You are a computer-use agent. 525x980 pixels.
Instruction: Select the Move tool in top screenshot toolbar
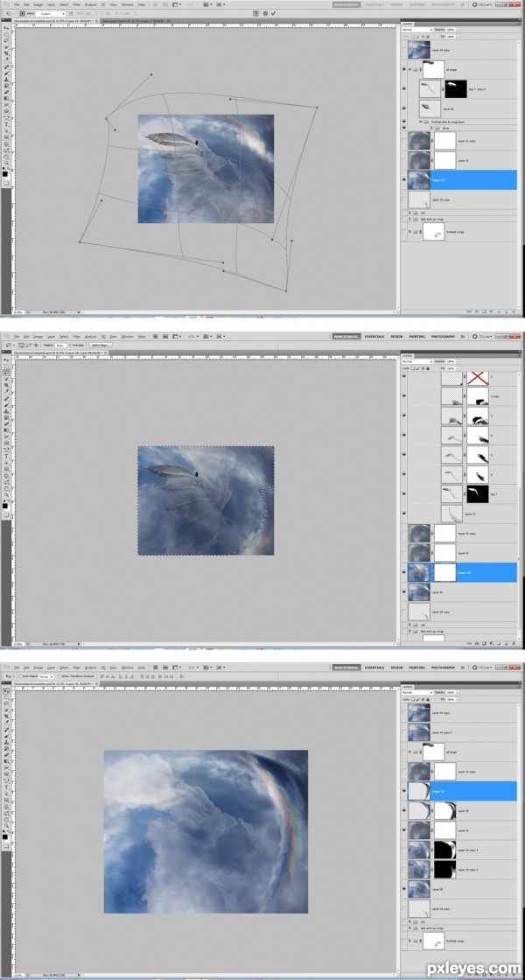pos(6,27)
